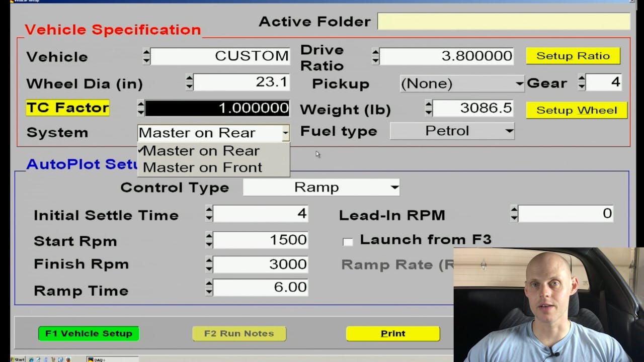Click the Vehicle field spinner arrows
The height and width of the screenshot is (362, 644).
pyautogui.click(x=146, y=56)
